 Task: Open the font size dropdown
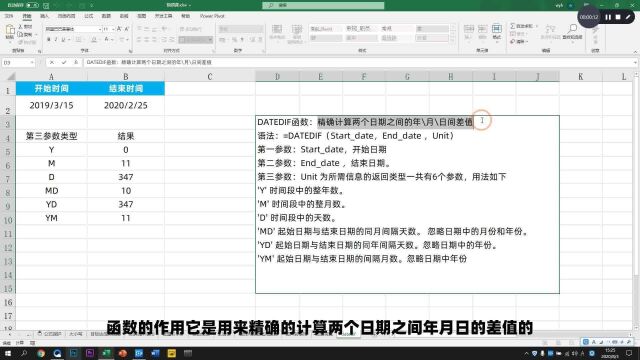[113, 29]
